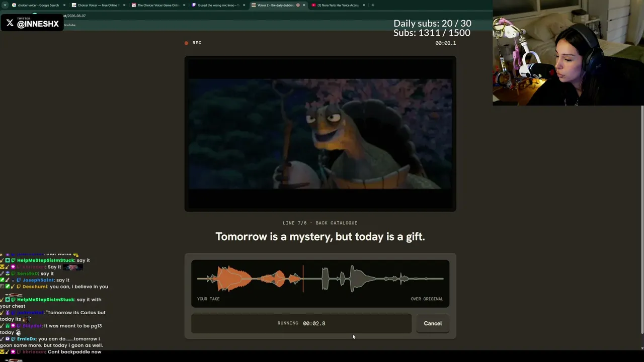Open the YouTube bookmark
The image size is (644, 362).
(69, 25)
